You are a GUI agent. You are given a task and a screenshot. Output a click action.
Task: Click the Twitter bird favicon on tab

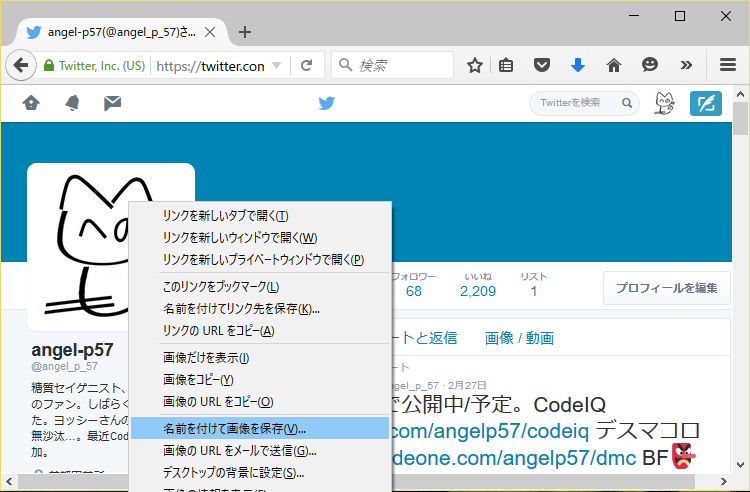[x=33, y=32]
